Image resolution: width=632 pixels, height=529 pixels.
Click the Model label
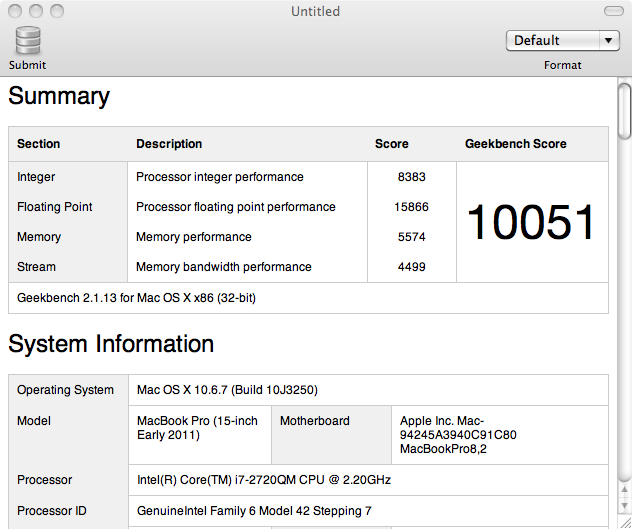pyautogui.click(x=34, y=421)
